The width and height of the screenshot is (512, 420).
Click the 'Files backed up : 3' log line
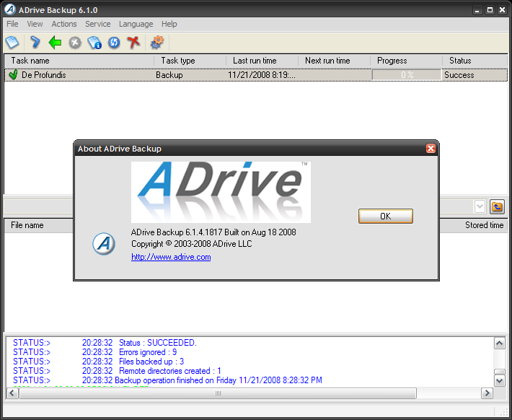(151, 362)
